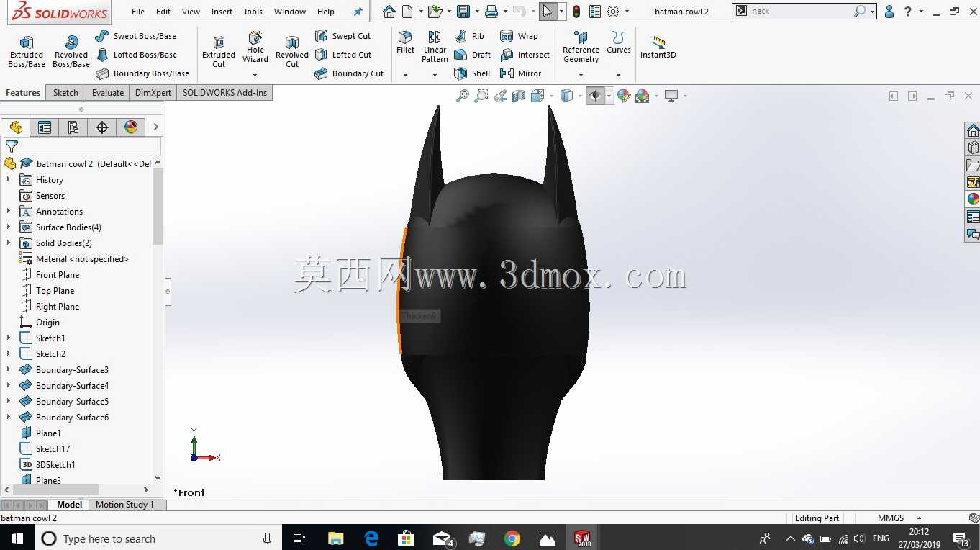Expand the Sketch1 node
The image size is (980, 550).
click(9, 338)
